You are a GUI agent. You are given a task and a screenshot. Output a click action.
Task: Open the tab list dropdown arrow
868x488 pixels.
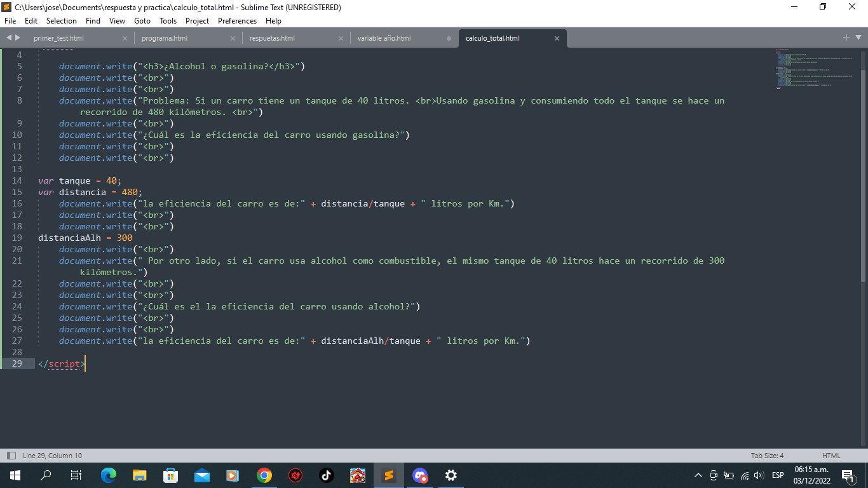858,38
